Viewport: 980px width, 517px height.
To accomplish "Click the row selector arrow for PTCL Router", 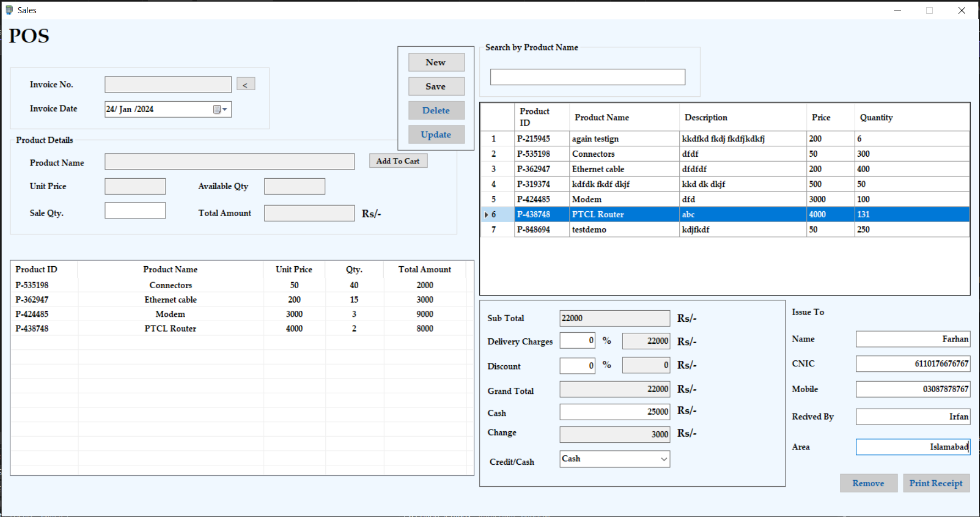I will pos(486,215).
